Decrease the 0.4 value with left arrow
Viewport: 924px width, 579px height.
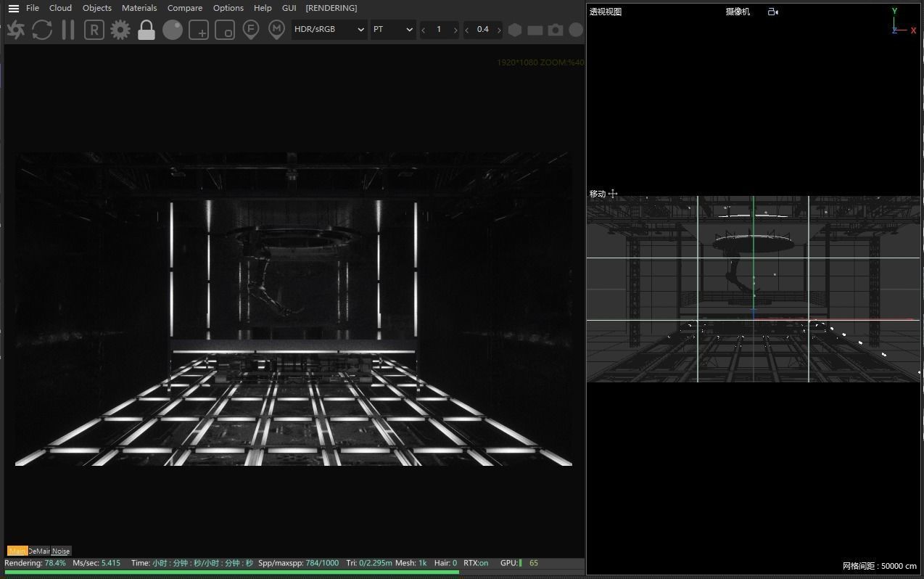click(x=466, y=30)
